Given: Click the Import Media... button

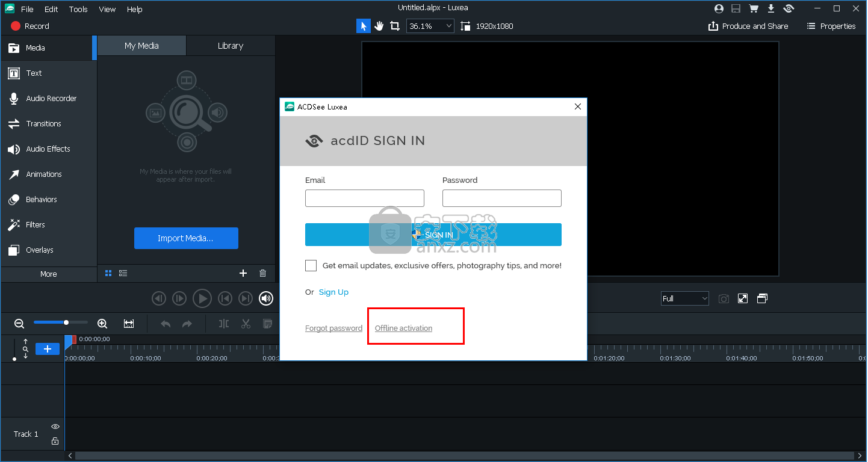Looking at the screenshot, I should coord(186,238).
